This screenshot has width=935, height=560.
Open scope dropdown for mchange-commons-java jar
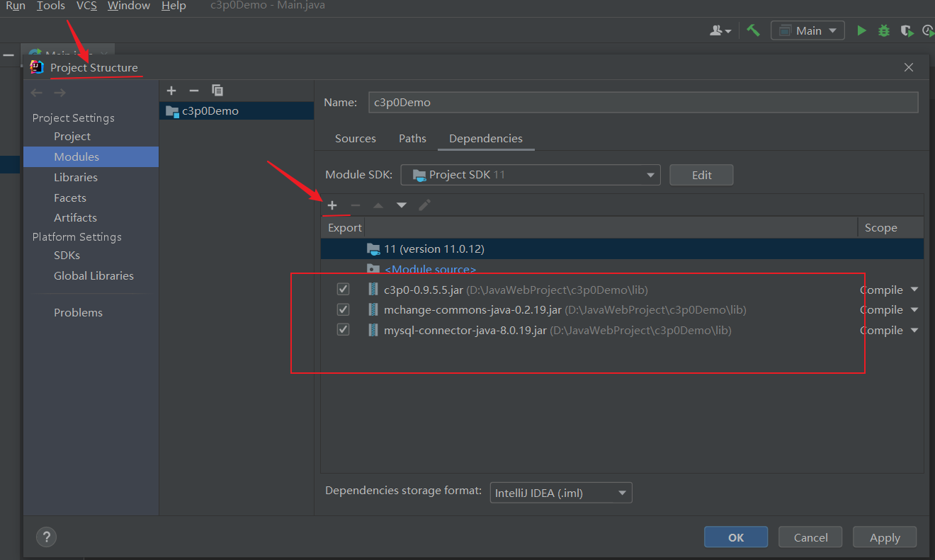click(914, 309)
